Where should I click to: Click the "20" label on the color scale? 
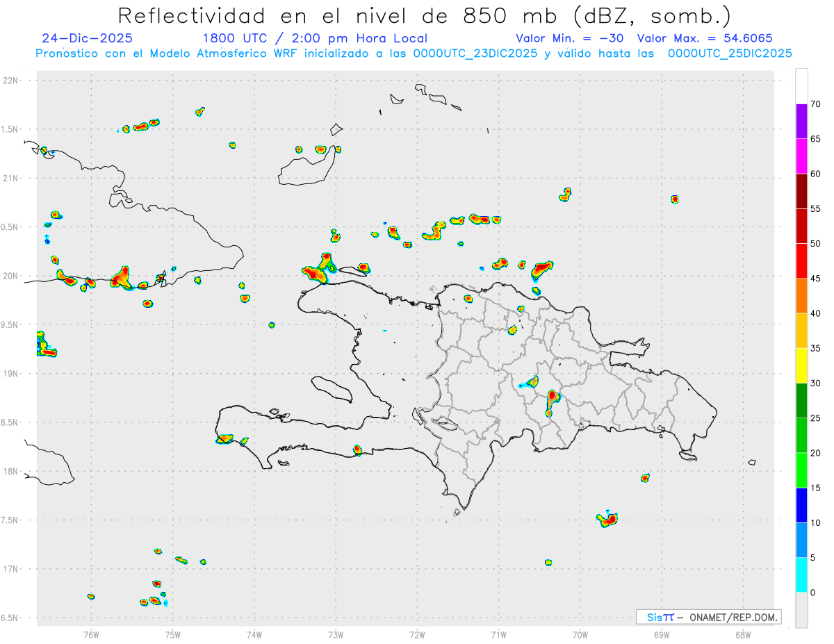(x=816, y=453)
